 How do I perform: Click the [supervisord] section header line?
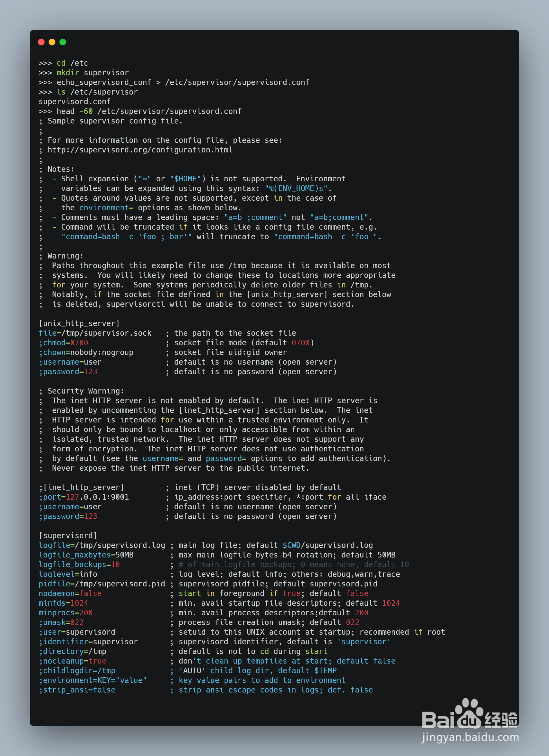68,535
